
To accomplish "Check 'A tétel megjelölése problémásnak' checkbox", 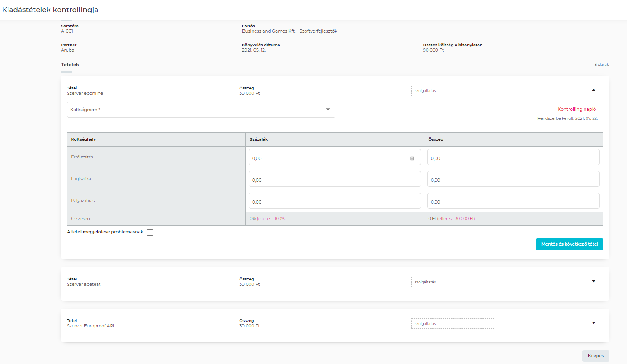I will (x=150, y=232).
